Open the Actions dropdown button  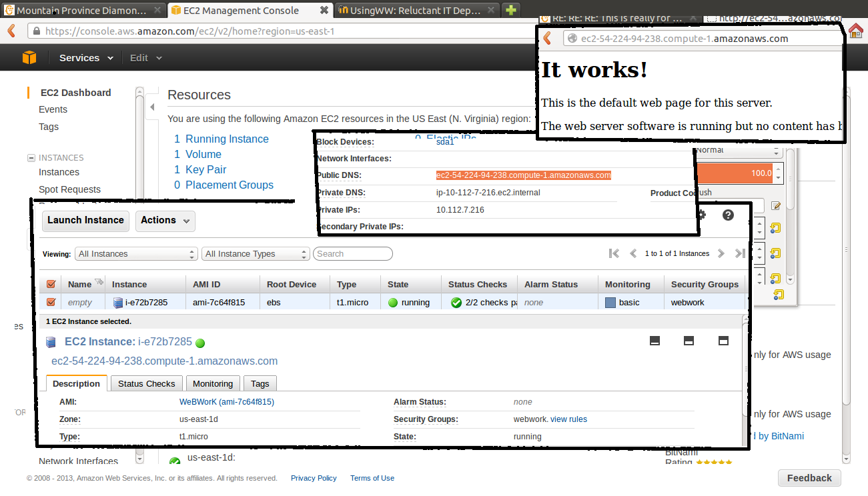165,221
